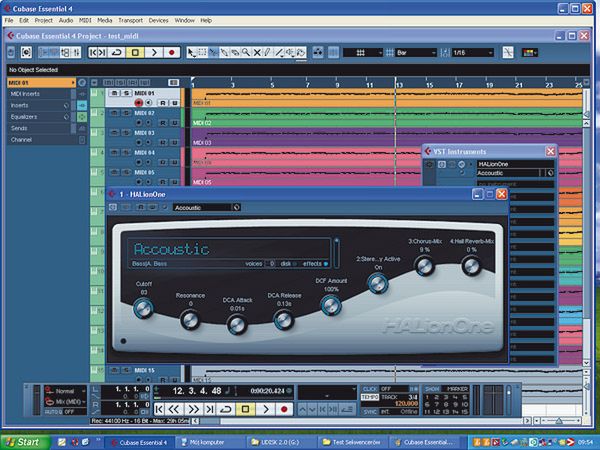Adjust the 3:Chorus-Mix knob
Image resolution: width=600 pixels, height=450 pixels.
coord(424,266)
